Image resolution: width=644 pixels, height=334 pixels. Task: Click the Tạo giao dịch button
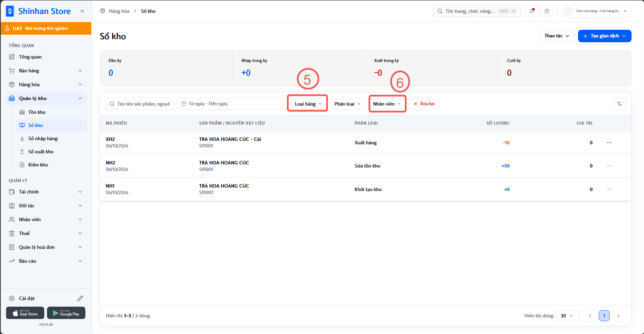tap(605, 36)
